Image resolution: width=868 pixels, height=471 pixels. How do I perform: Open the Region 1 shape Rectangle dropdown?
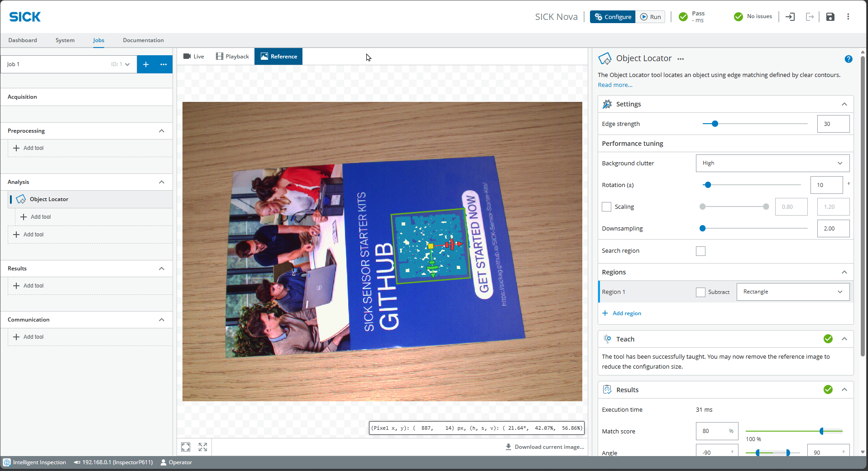click(x=793, y=292)
